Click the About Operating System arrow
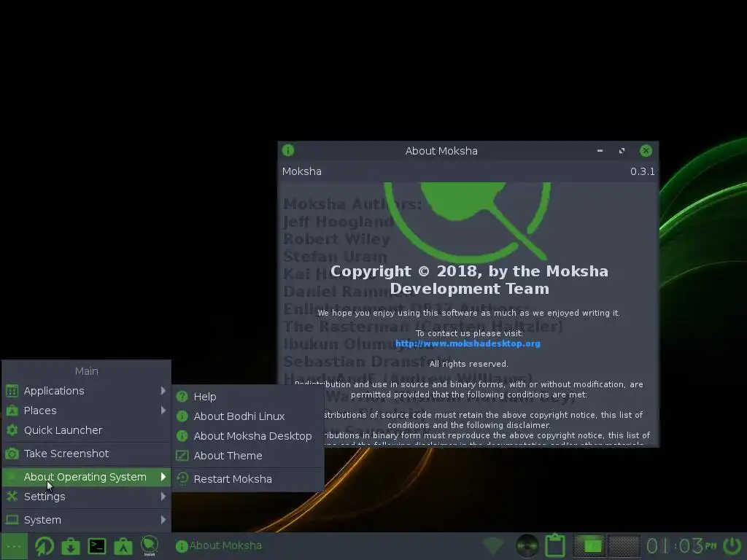The height and width of the screenshot is (560, 747). pyautogui.click(x=163, y=477)
